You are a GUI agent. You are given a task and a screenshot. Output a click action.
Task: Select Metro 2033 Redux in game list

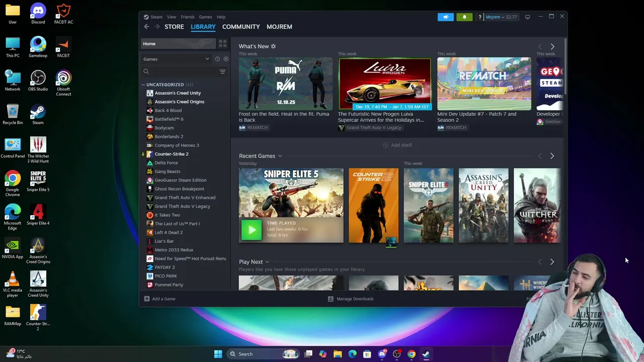pos(174,250)
